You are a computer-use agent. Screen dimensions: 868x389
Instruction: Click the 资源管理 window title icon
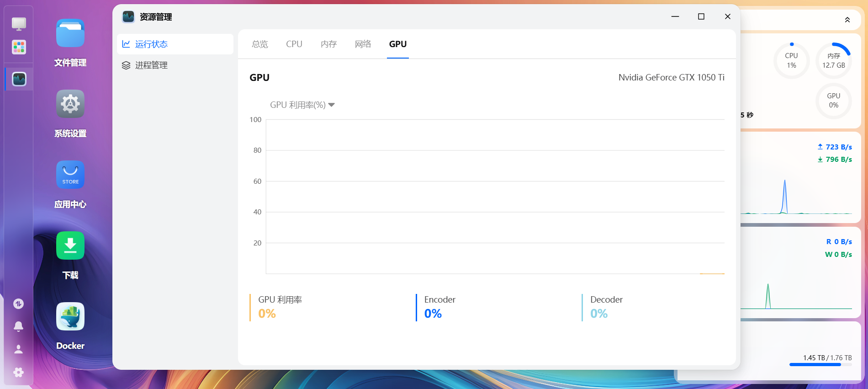[x=128, y=17]
